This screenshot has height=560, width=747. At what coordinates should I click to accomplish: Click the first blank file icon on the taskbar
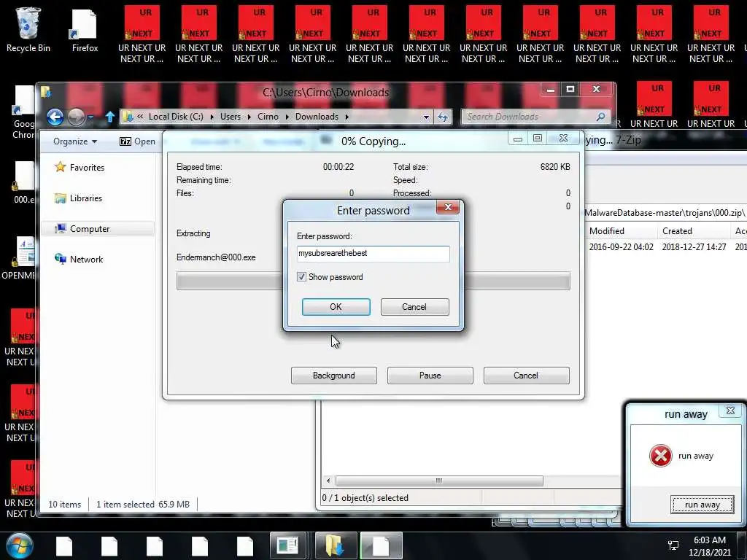click(x=64, y=545)
